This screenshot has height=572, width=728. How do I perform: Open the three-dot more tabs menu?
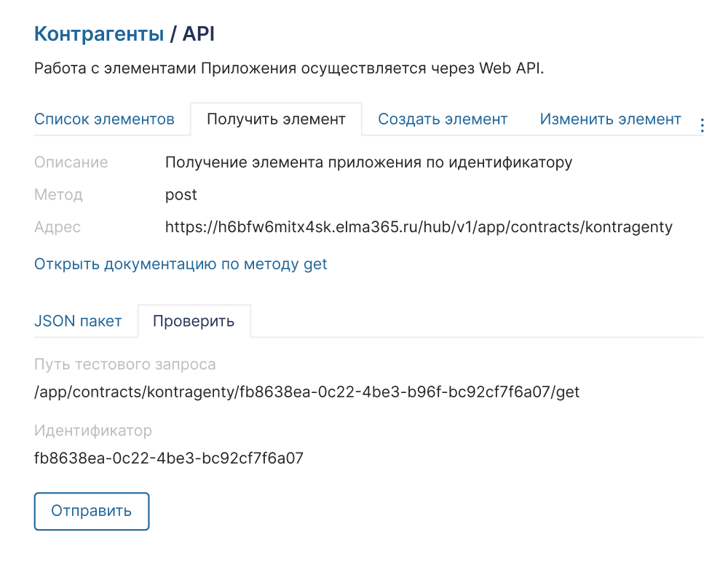702,125
